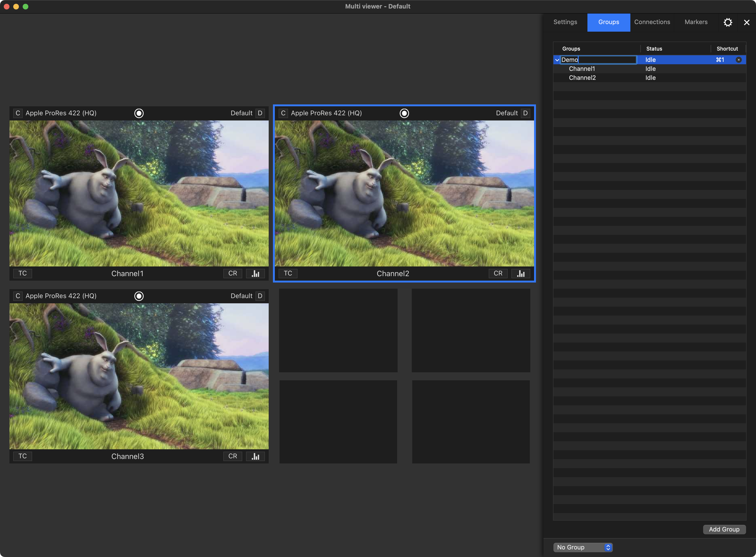Click the Apple ProRes 422 (HQ) label on Channel2
The image size is (756, 557).
tap(326, 113)
